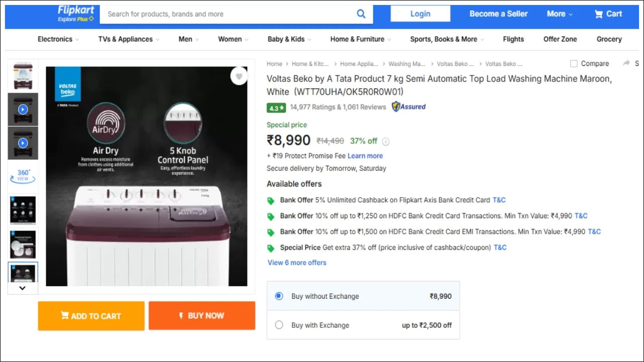Expand the Electronics category dropdown
This screenshot has width=644, height=362.
(x=58, y=39)
